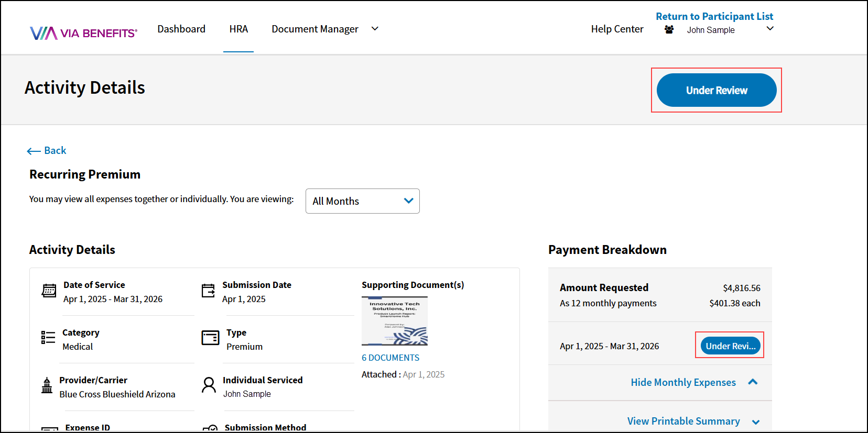
Task: Click the Back arrow icon
Action: [34, 151]
